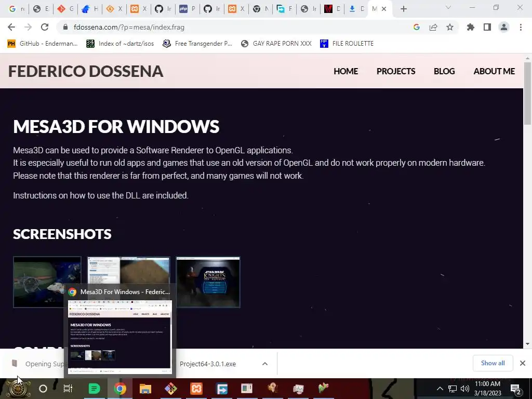Image resolution: width=532 pixels, height=399 pixels.
Task: Click the forward navigation arrow
Action: 28,27
